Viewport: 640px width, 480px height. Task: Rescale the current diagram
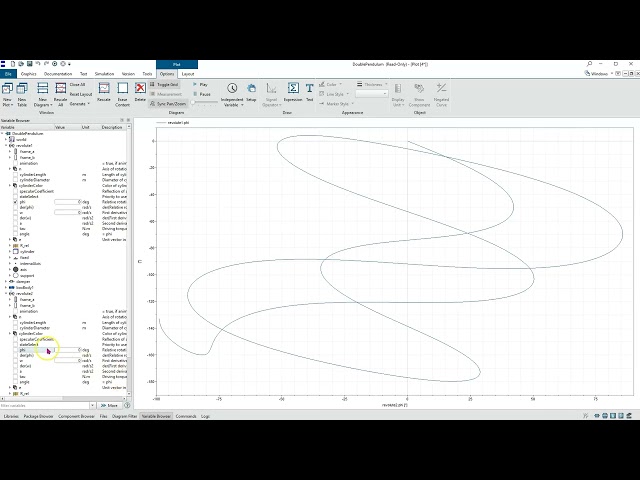point(104,92)
